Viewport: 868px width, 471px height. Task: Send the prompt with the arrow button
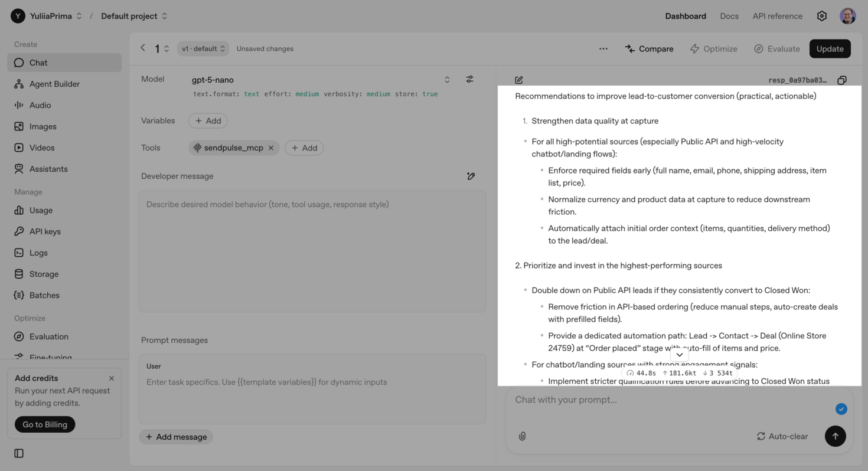pos(835,436)
